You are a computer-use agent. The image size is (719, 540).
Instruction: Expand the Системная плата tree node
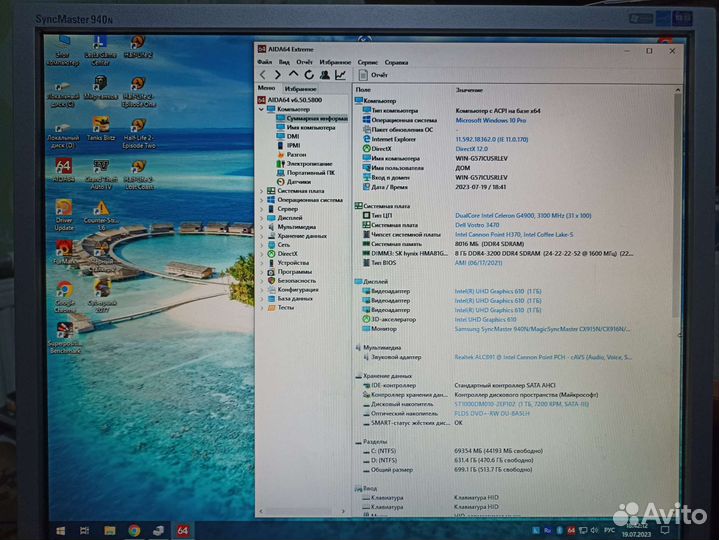[x=262, y=191]
